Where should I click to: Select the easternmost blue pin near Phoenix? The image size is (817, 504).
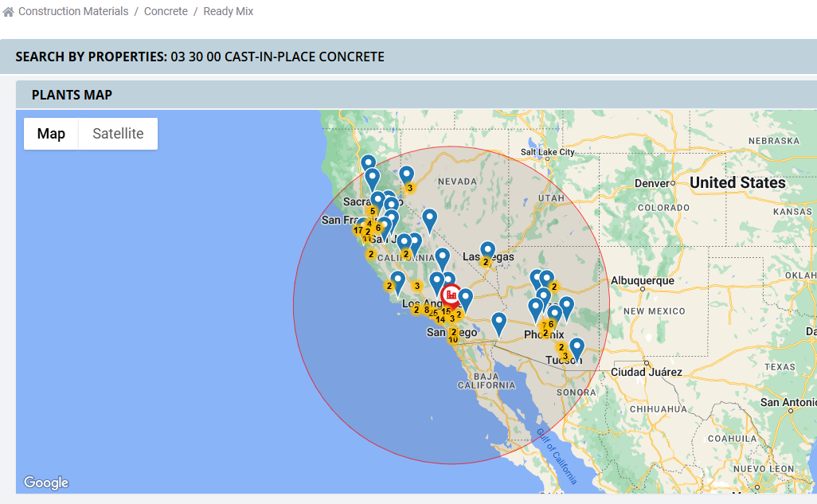pos(566,306)
